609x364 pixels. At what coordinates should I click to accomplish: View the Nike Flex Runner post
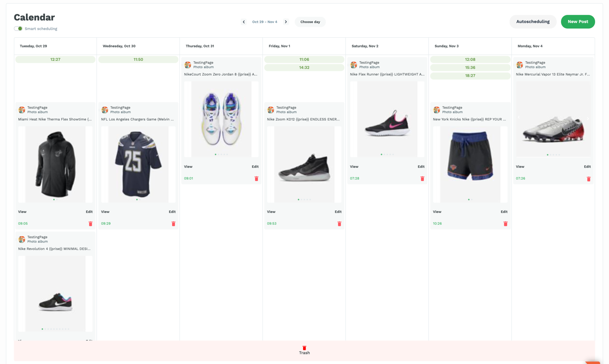tap(354, 167)
